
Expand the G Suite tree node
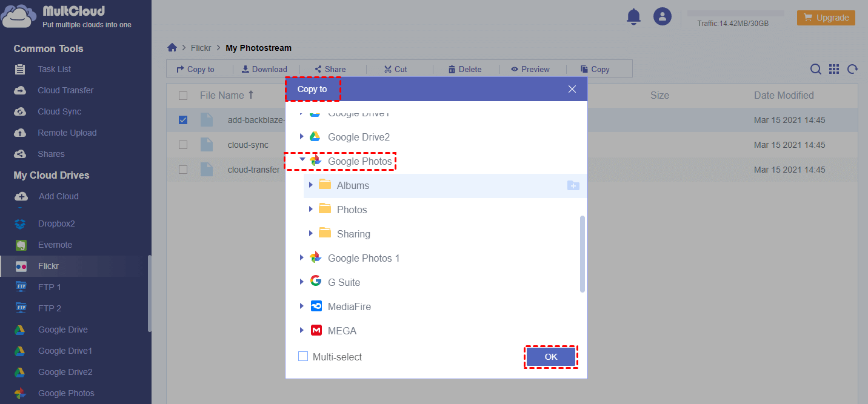coord(301,282)
